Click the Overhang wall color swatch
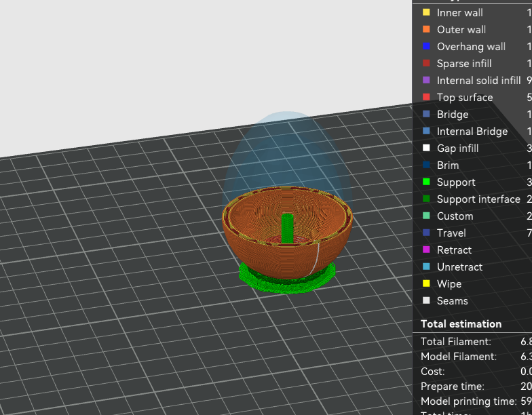This screenshot has width=532, height=415. click(426, 46)
